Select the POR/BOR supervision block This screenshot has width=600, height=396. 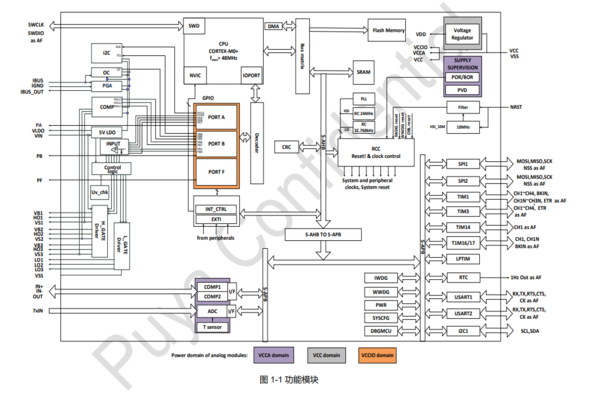click(x=462, y=77)
